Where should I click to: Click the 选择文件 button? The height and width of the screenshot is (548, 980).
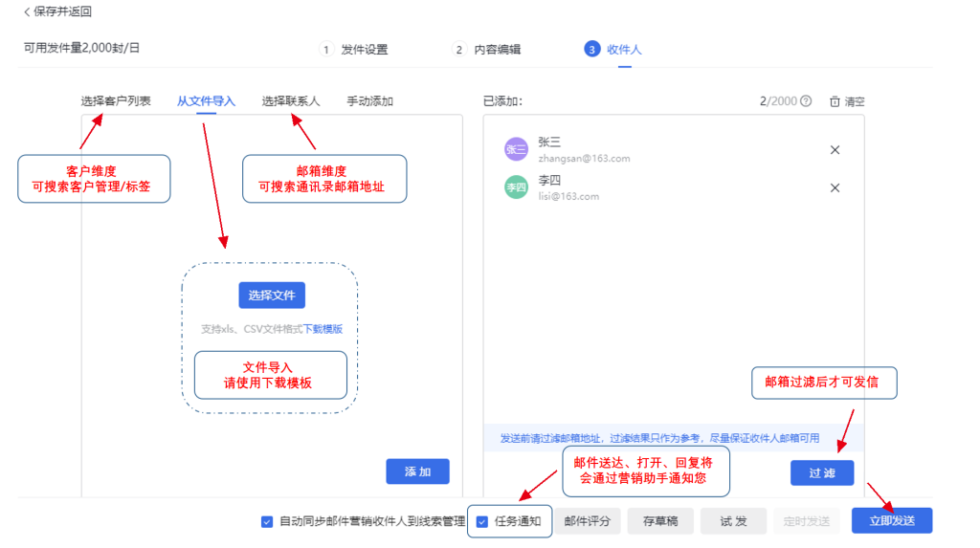272,296
